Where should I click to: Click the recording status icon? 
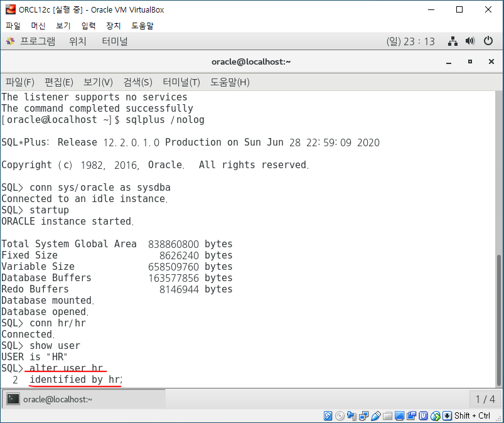[x=411, y=415]
